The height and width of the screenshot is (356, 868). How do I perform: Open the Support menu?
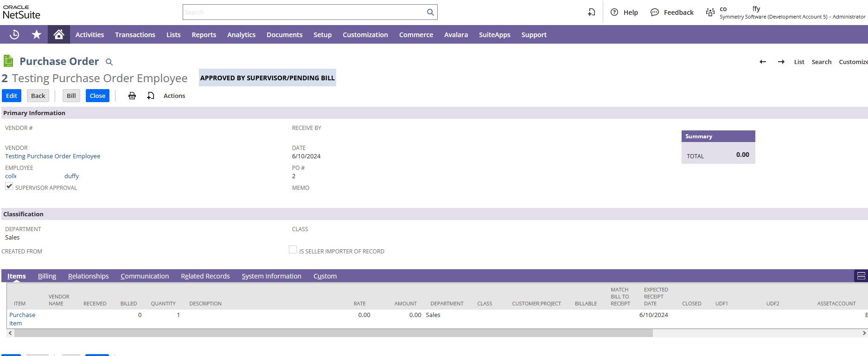point(534,34)
